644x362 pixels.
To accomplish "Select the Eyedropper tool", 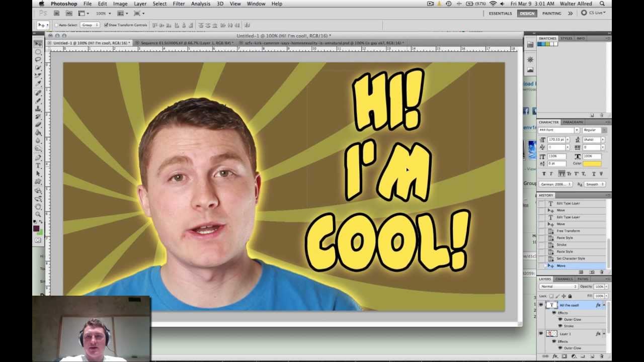I will (x=38, y=83).
